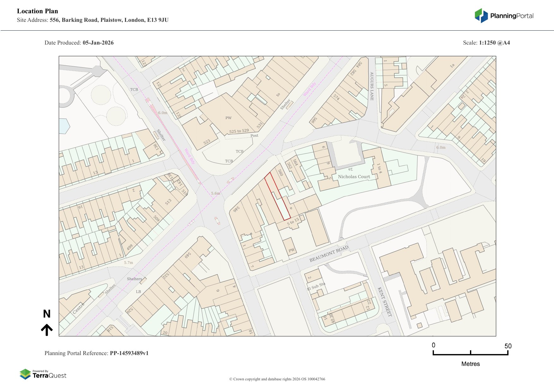Select the Planning Portal Reference PP-14593489v1
The image size is (554, 392).
click(96, 353)
